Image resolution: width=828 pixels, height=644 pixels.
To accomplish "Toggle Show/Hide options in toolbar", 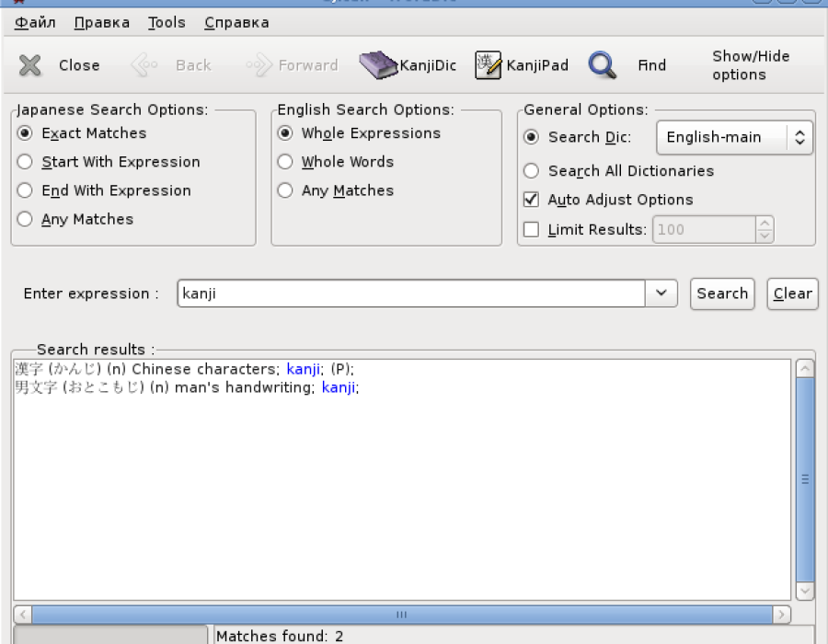I will (751, 65).
